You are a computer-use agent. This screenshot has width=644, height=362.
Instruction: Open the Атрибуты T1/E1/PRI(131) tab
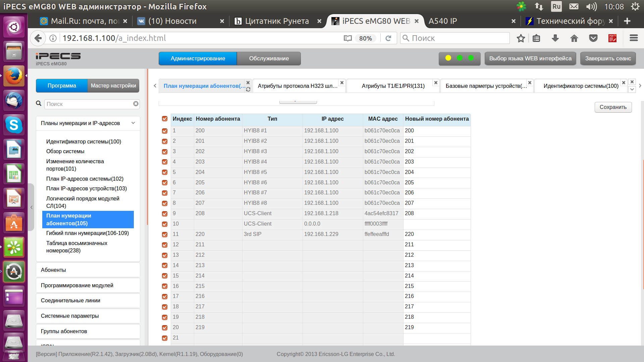pyautogui.click(x=393, y=86)
